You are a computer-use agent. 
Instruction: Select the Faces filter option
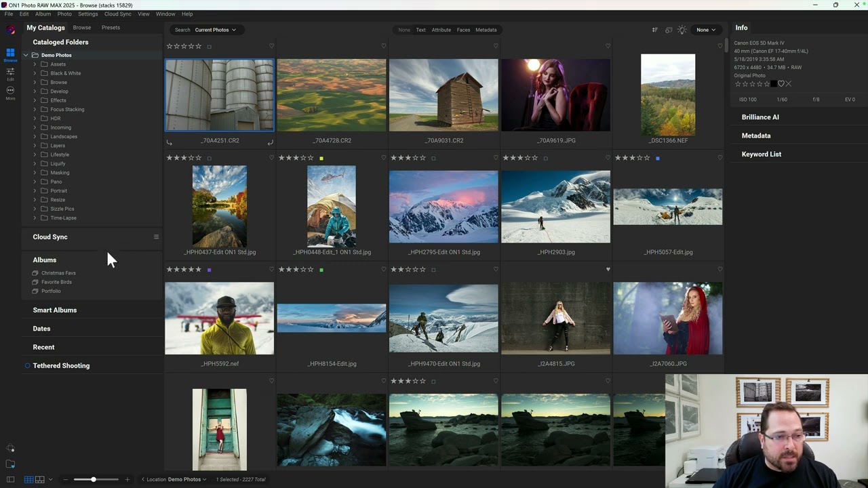point(463,30)
